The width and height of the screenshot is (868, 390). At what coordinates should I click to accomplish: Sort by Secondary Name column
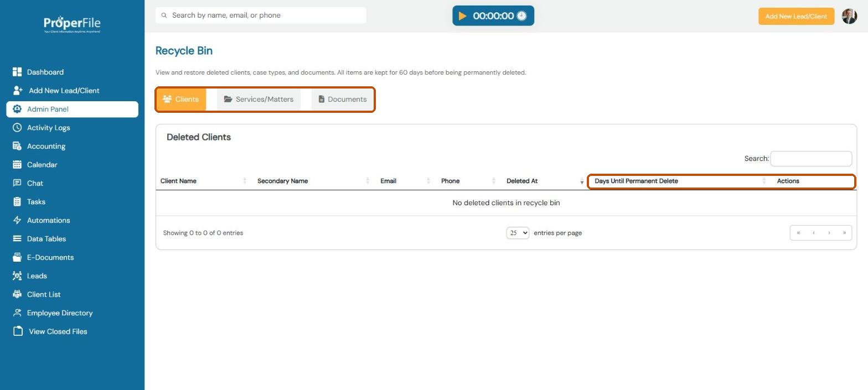(313, 181)
